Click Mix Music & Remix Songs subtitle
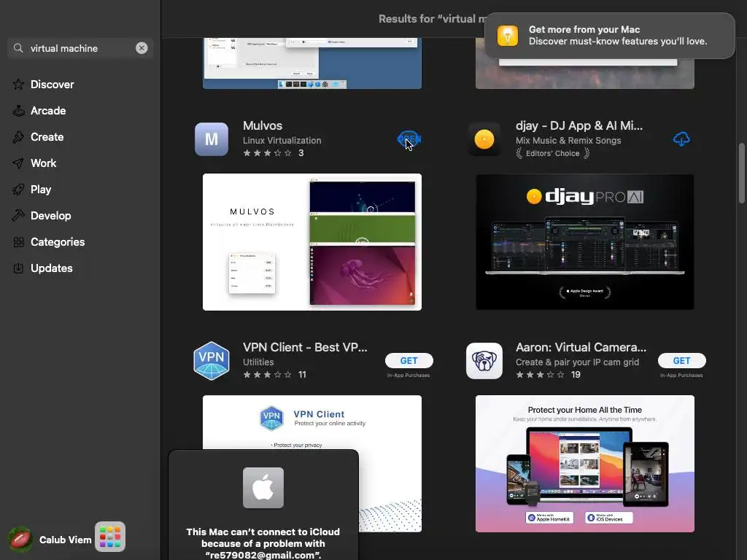This screenshot has height=560, width=747. coord(568,141)
